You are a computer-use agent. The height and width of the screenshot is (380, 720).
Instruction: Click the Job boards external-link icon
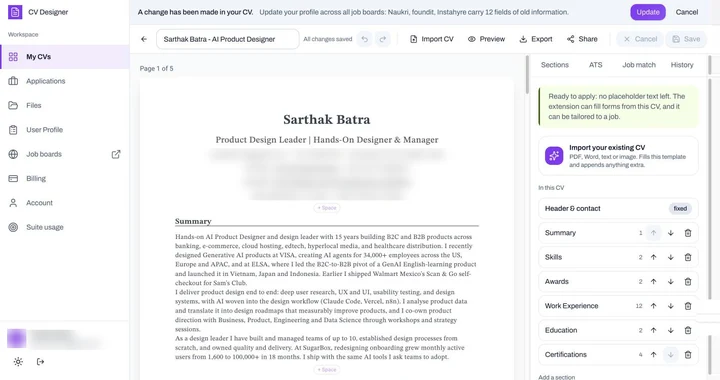click(x=116, y=154)
